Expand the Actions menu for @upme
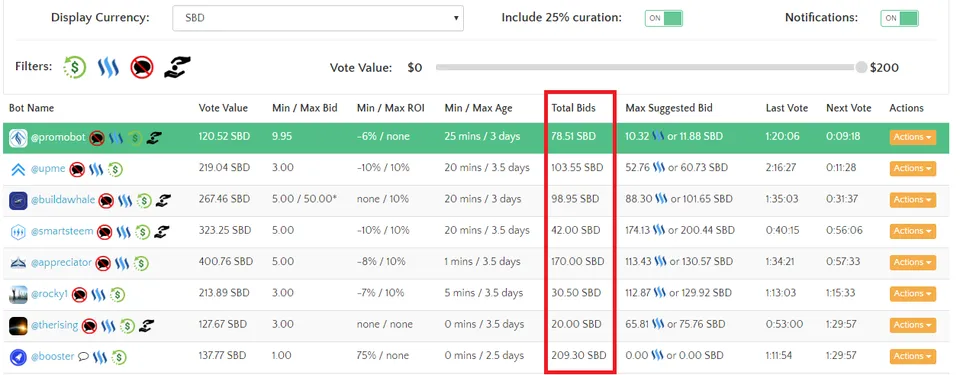 [x=912, y=169]
